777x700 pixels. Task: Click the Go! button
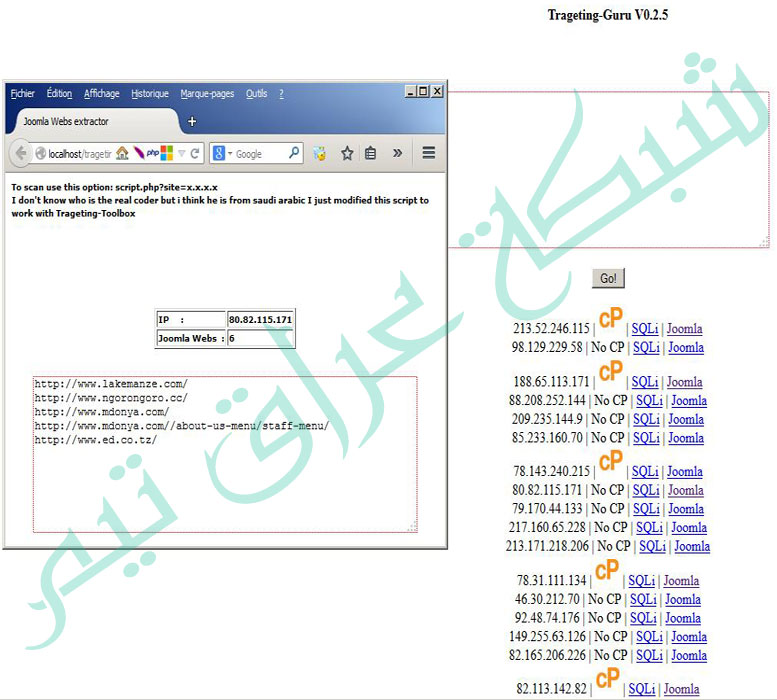click(608, 278)
